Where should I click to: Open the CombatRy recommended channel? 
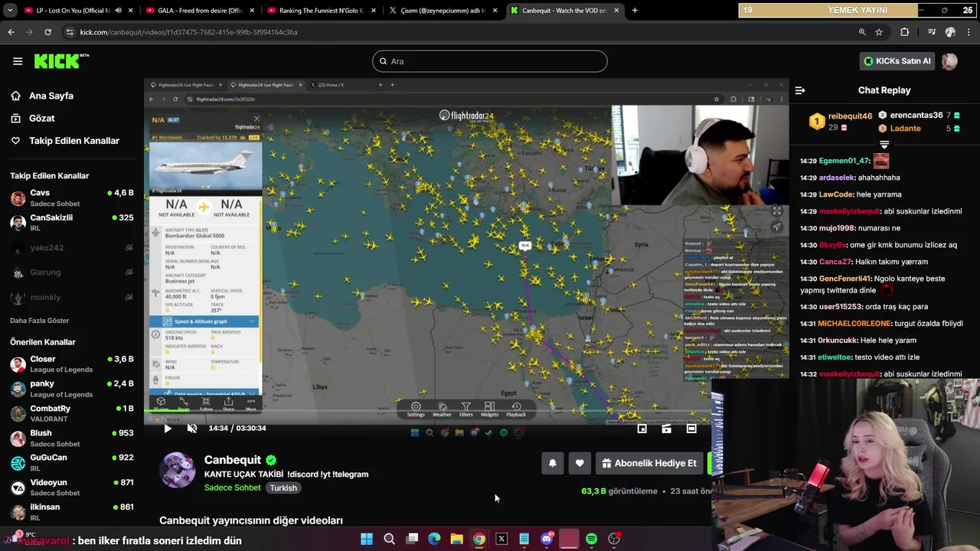(72, 413)
